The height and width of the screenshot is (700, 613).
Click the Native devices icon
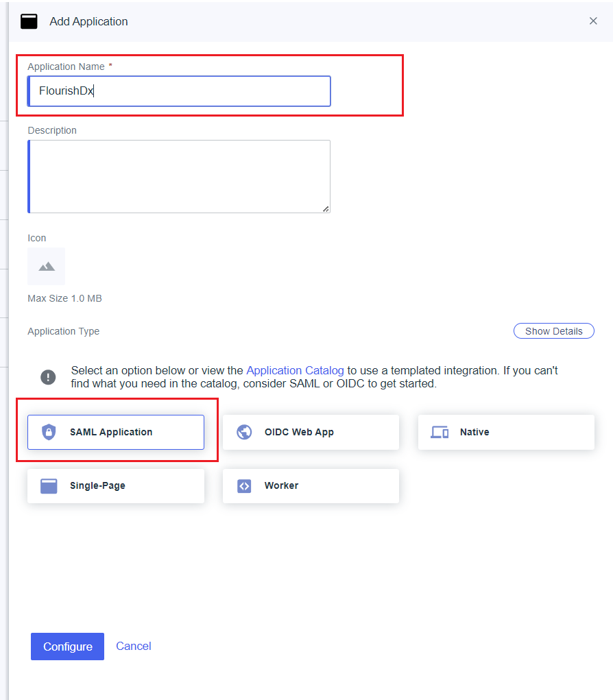[440, 432]
